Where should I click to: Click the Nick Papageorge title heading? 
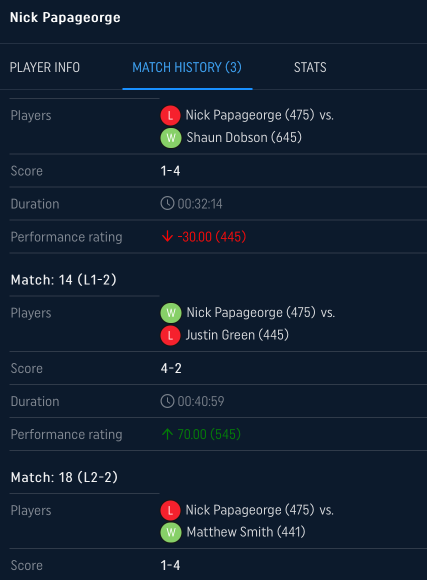65,18
